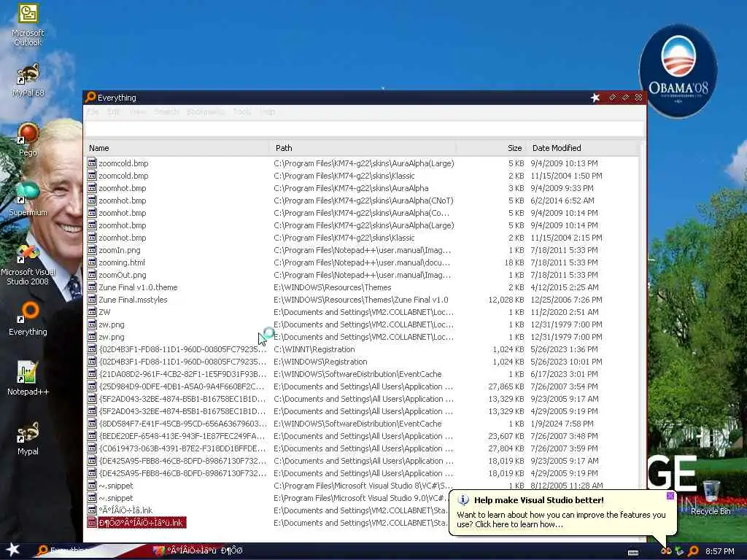Click file icon next to zoomIn.png
This screenshot has width=747, height=560.
(92, 250)
